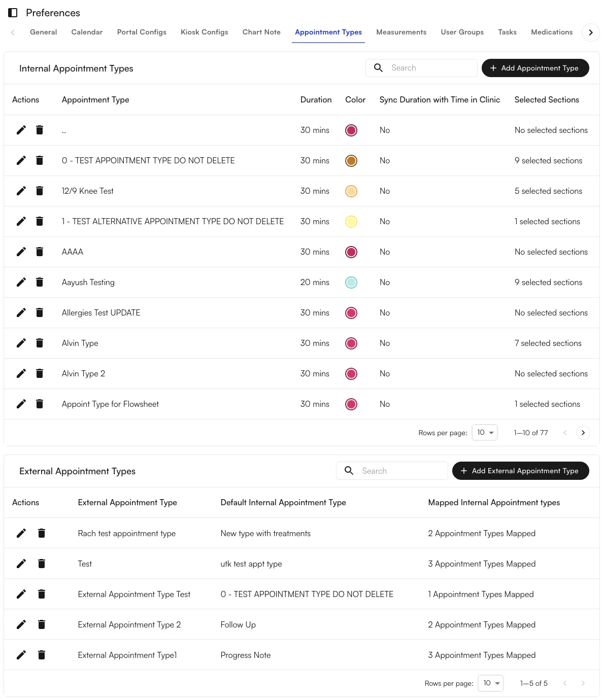Select the User Groups tab
The height and width of the screenshot is (700, 603).
tap(462, 32)
